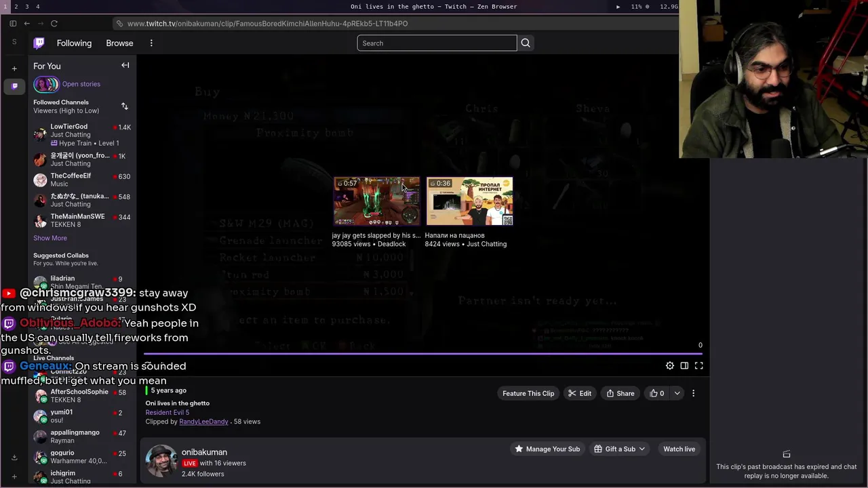Open the Gift a Sub dropdown
The image size is (868, 488).
coord(620,449)
